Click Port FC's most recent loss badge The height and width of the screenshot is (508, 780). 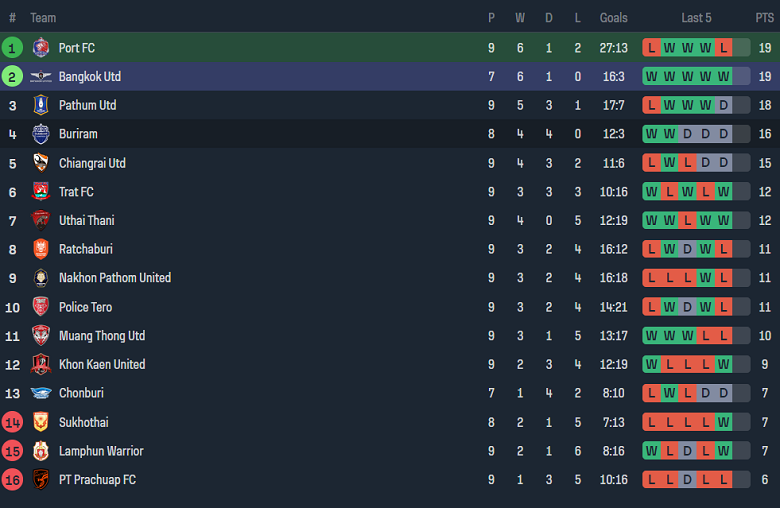(x=723, y=47)
